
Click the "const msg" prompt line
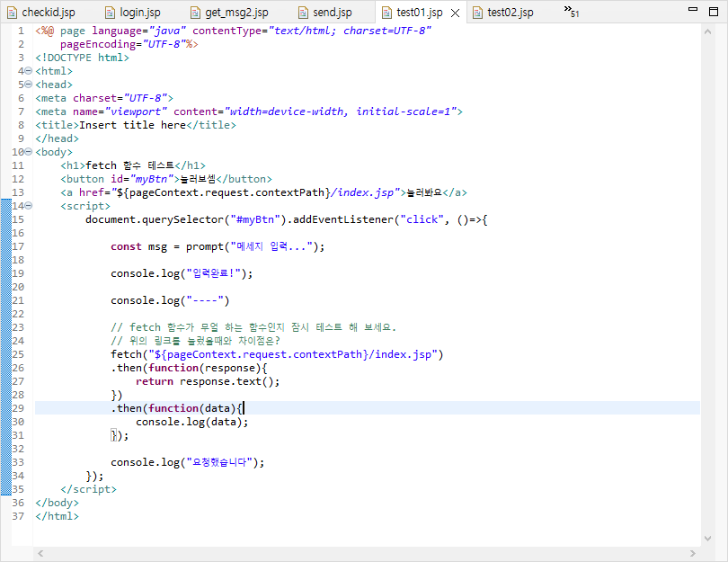(x=218, y=246)
